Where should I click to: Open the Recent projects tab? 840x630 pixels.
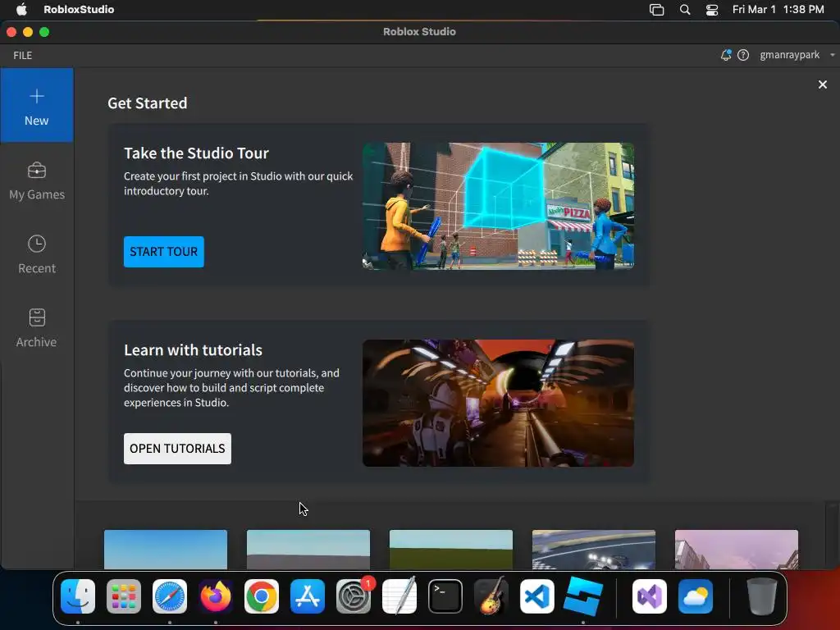point(36,254)
